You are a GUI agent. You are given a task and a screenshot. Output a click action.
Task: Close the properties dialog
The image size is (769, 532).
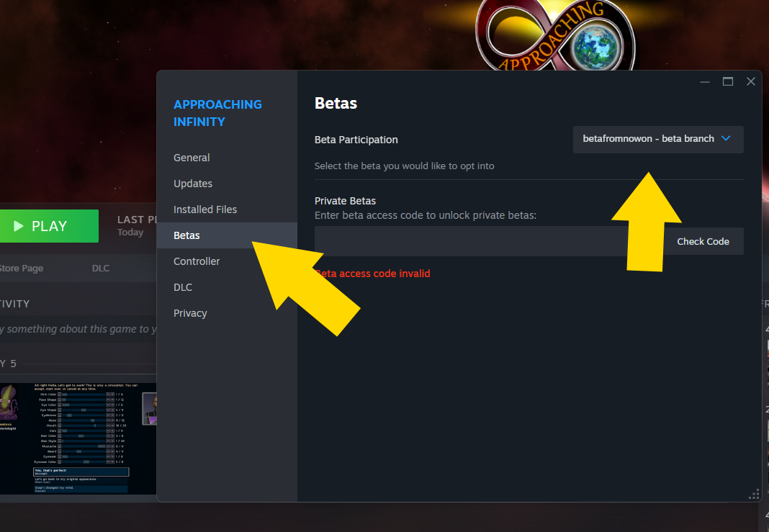(x=751, y=82)
